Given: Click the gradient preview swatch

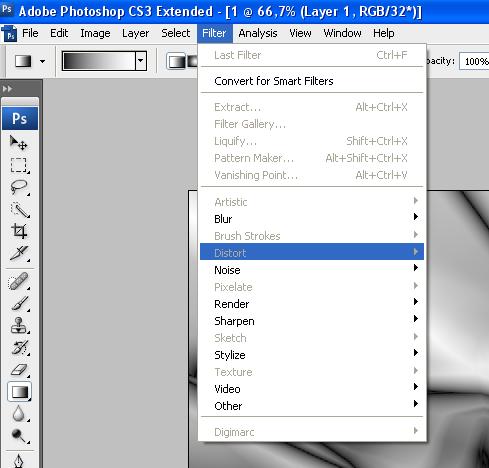Looking at the screenshot, I should [99, 61].
